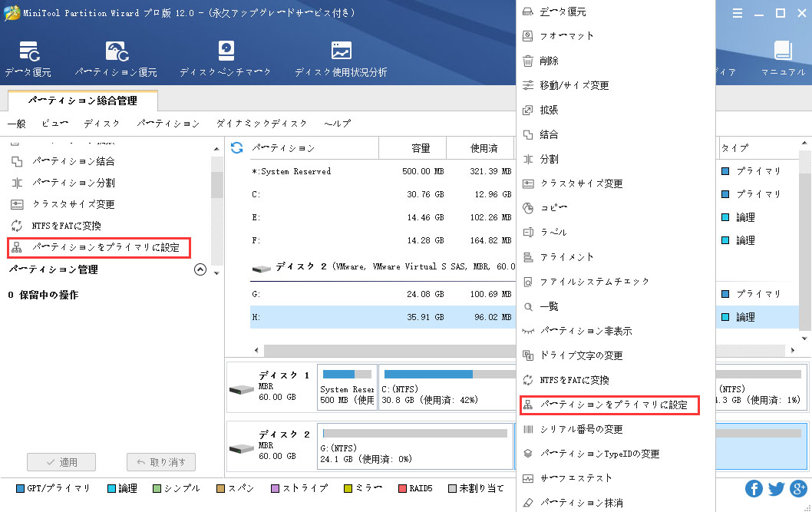Collapse the パーティション管理 section
This screenshot has width=812, height=512.
(x=200, y=269)
